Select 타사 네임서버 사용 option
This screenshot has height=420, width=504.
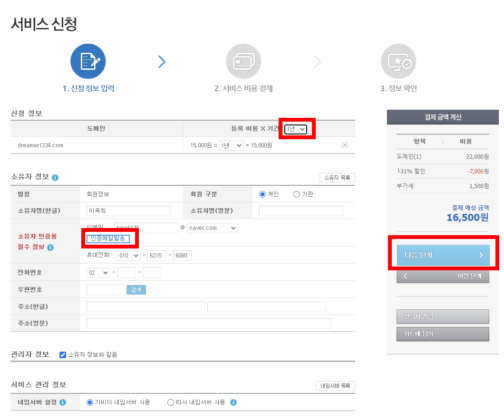[x=170, y=402]
